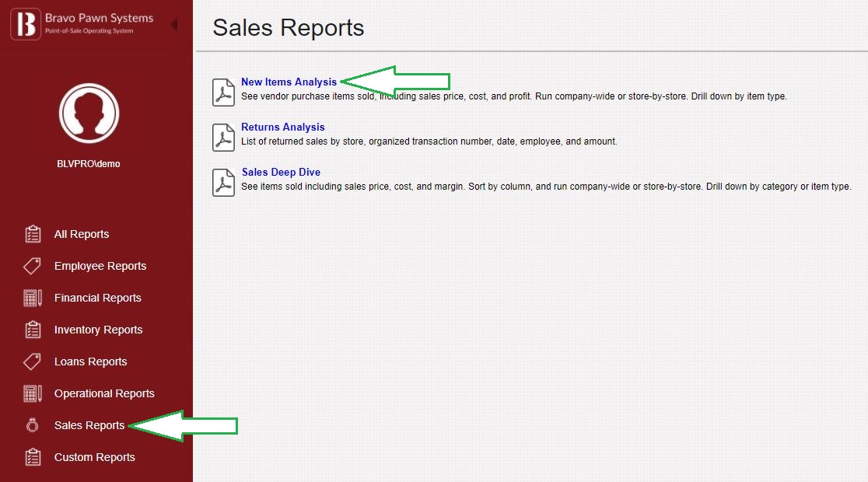
Task: Click the Inventory Reports clipboard icon
Action: click(x=33, y=330)
